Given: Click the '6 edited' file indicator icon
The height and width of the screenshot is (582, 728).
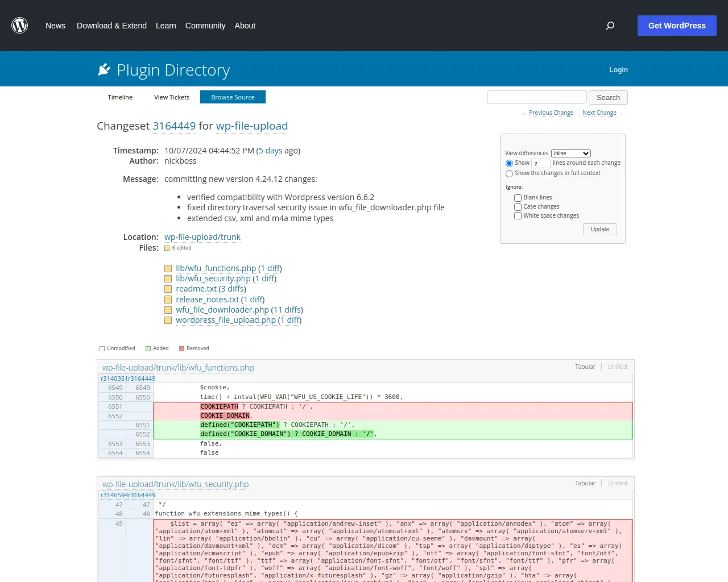Looking at the screenshot, I should [167, 248].
